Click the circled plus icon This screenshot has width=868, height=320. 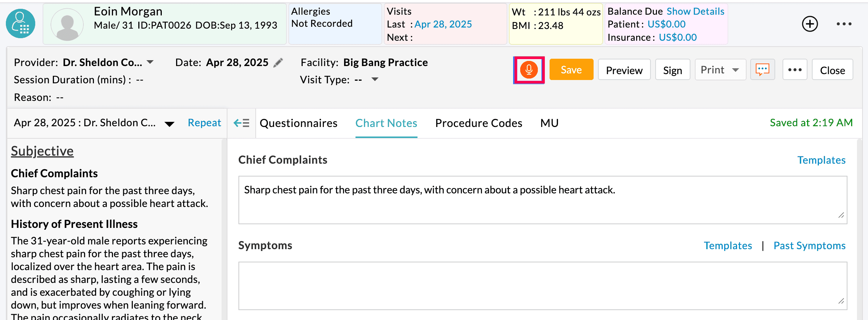coord(810,24)
